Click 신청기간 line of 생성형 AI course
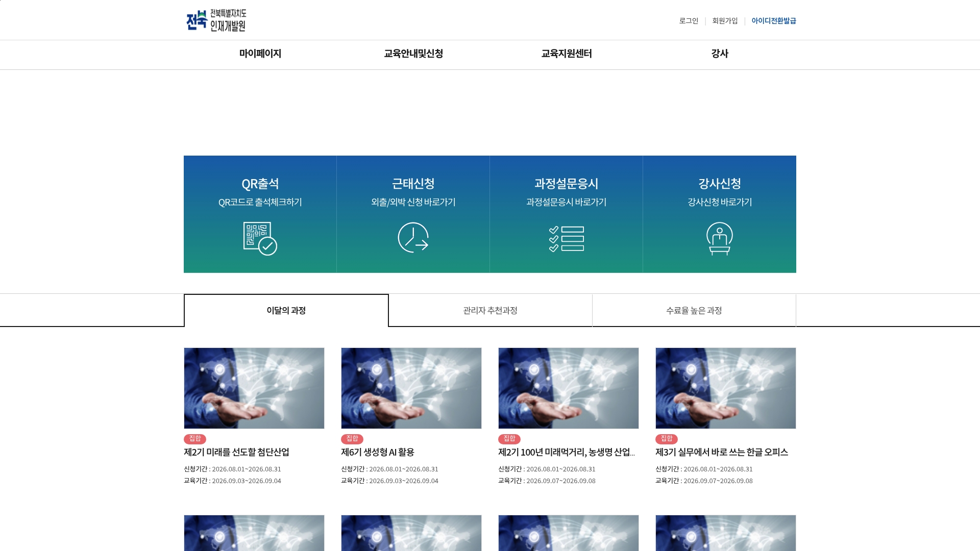The height and width of the screenshot is (551, 980). tap(390, 469)
